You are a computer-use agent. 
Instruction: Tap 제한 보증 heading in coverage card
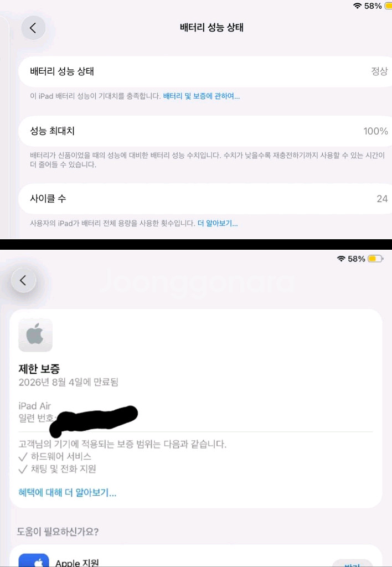(39, 369)
